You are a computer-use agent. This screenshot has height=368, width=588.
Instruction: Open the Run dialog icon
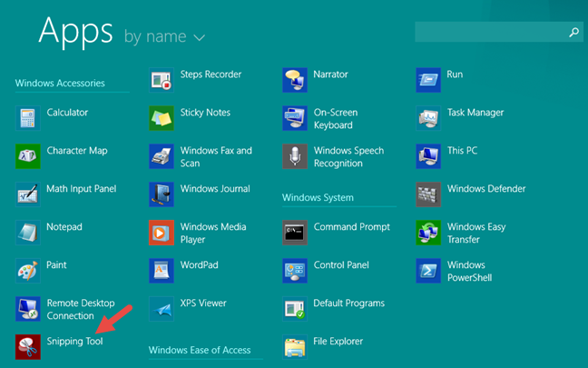coord(428,80)
